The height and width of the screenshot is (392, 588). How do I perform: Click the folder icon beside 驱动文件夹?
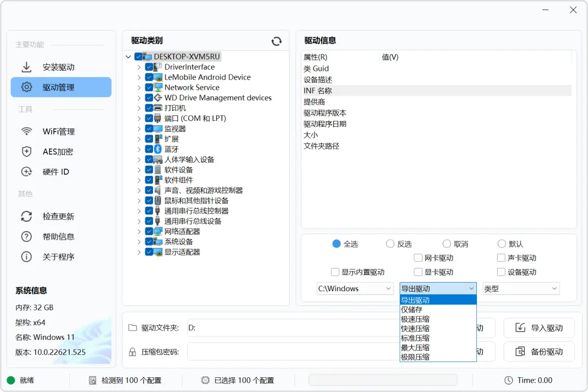(x=132, y=327)
